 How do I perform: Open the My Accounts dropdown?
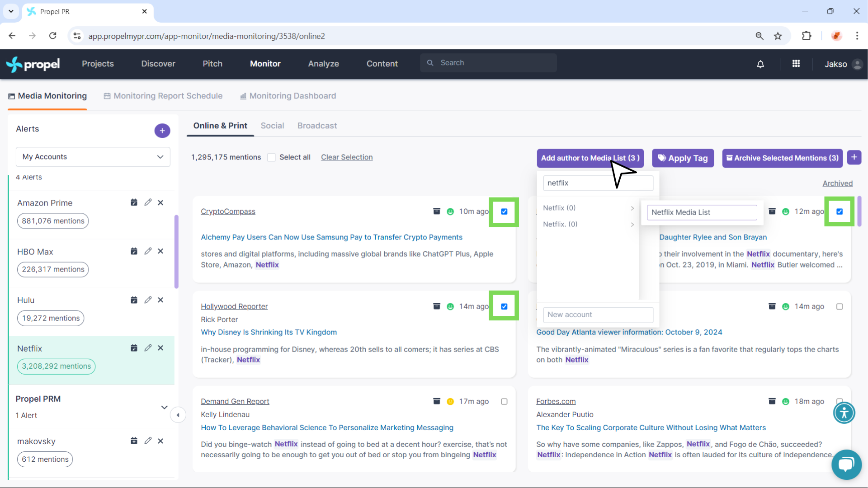[93, 157]
